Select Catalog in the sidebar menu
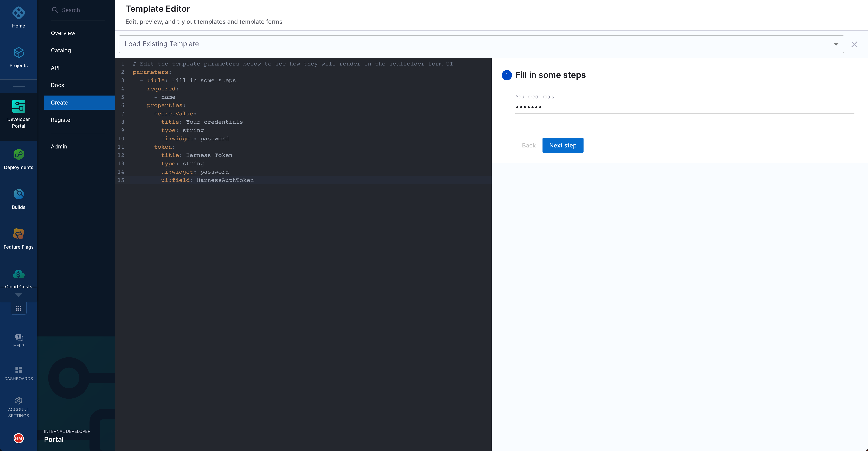This screenshot has width=868, height=451. tap(61, 50)
